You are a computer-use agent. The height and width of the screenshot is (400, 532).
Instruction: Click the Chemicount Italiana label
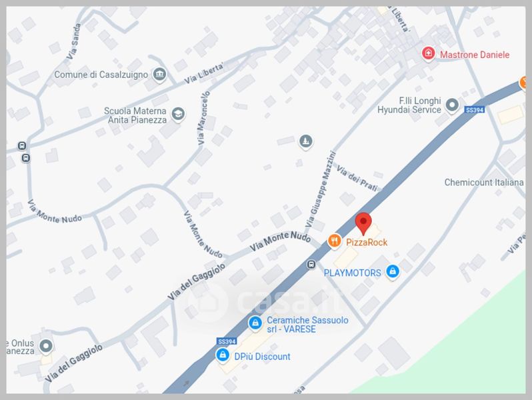pos(484,183)
